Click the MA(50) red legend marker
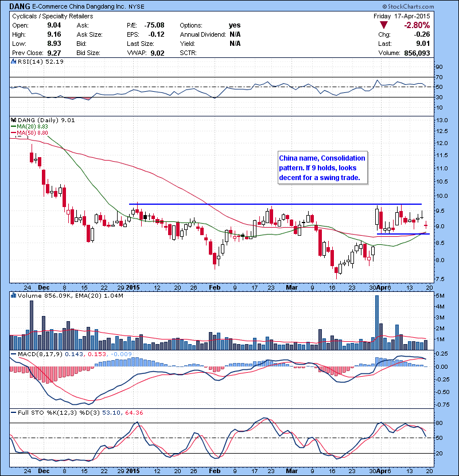This screenshot has height=476, width=459. [13, 132]
